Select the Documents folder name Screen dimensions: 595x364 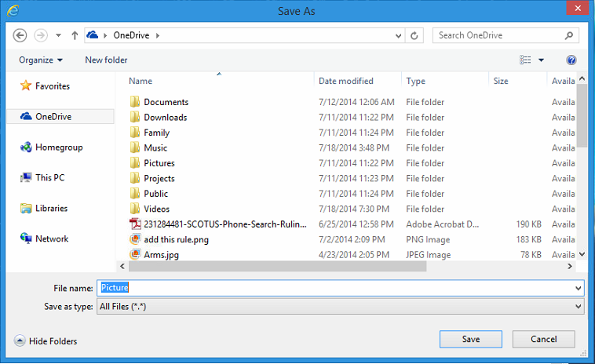click(166, 102)
